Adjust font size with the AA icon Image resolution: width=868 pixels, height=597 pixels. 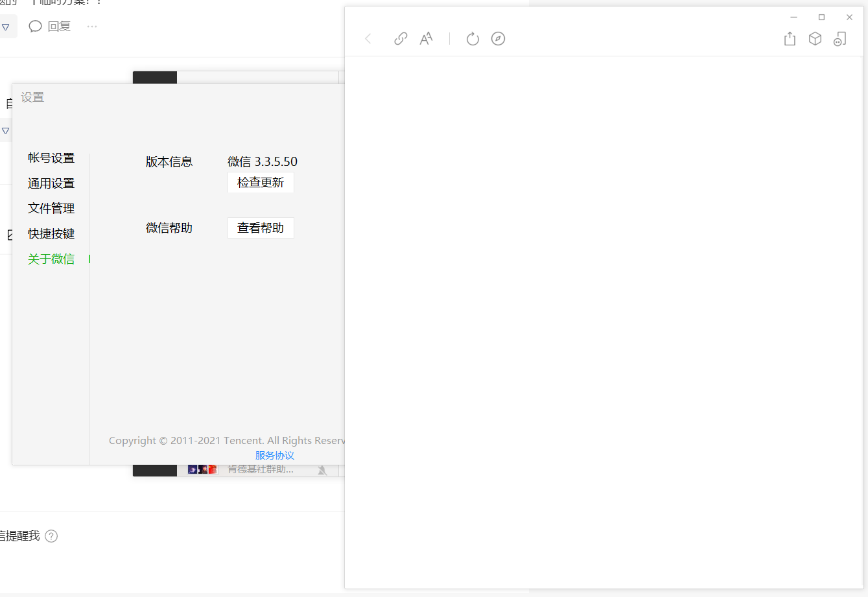tap(426, 39)
